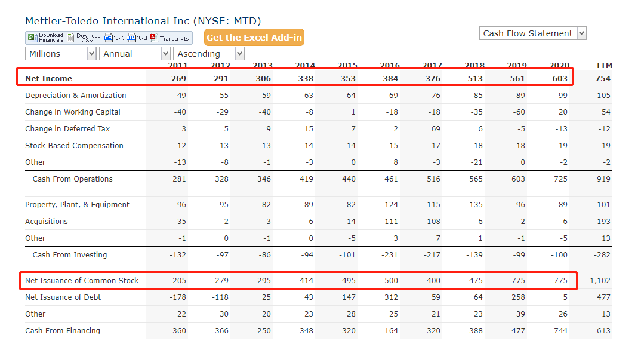The height and width of the screenshot is (353, 644).
Task: Open the 10-K filing icon link
Action: point(109,38)
